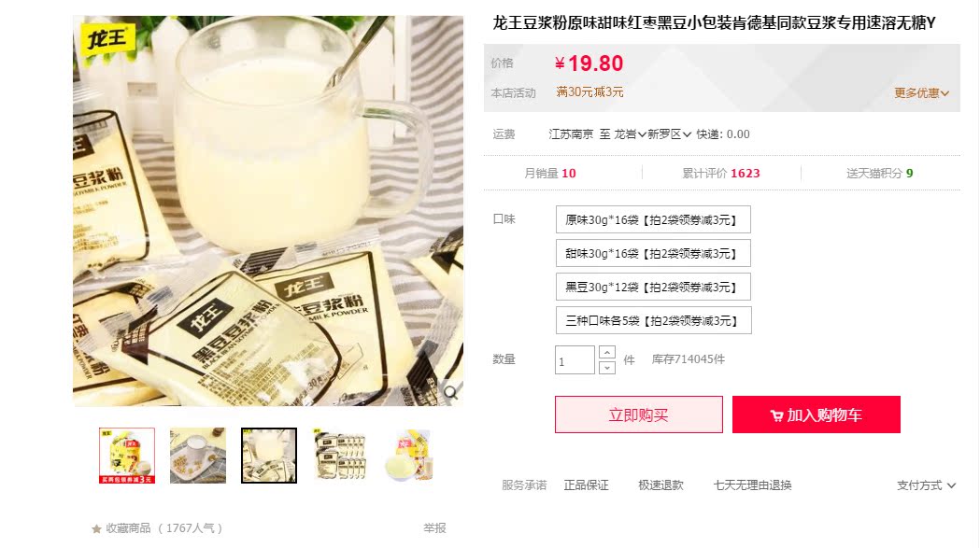This screenshot has height=548, width=980.
Task: Select flavor 甜味30g*16袋
Action: click(x=653, y=253)
